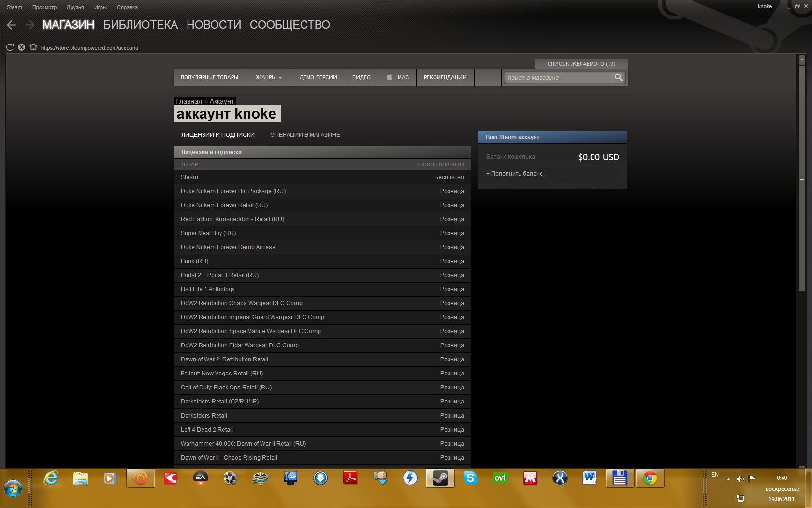Open Windows Explorer from the taskbar

80,478
